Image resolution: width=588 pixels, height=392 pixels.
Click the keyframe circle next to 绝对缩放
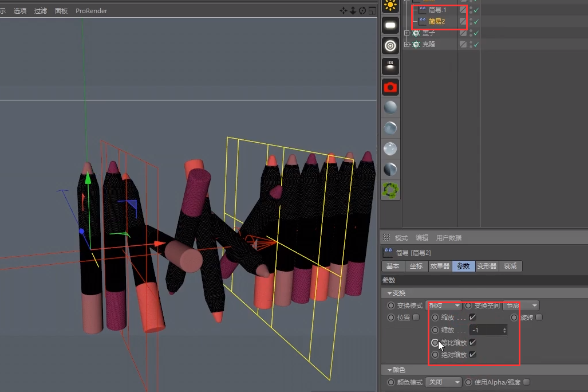pos(435,354)
